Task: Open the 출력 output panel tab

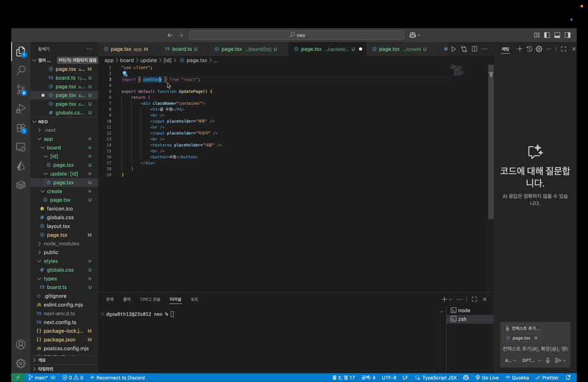Action: click(127, 299)
